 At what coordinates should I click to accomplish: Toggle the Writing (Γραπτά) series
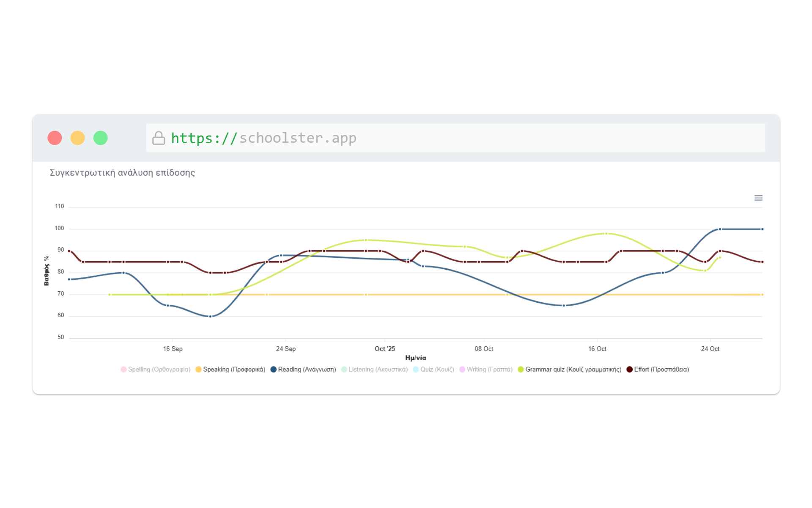[486, 370]
